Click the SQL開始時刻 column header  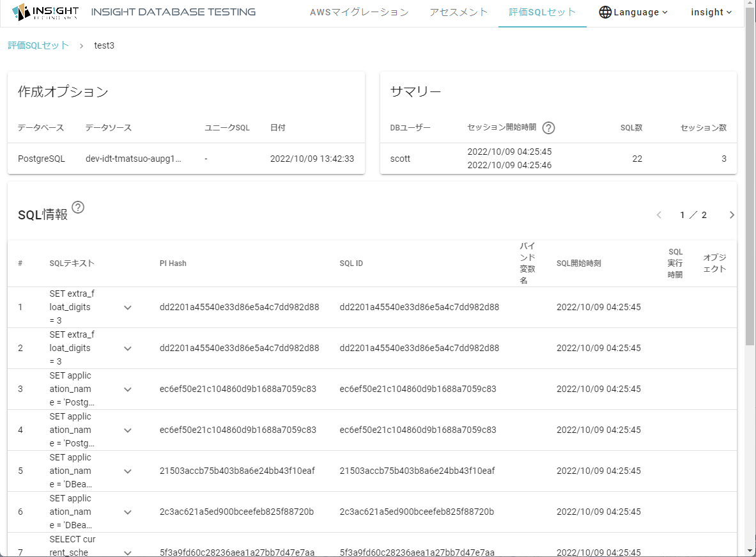point(578,263)
